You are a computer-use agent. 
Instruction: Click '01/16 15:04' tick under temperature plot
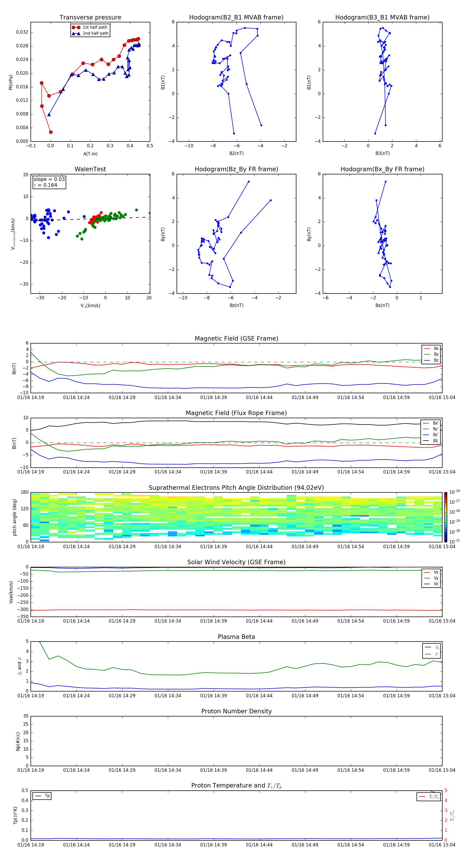(442, 845)
